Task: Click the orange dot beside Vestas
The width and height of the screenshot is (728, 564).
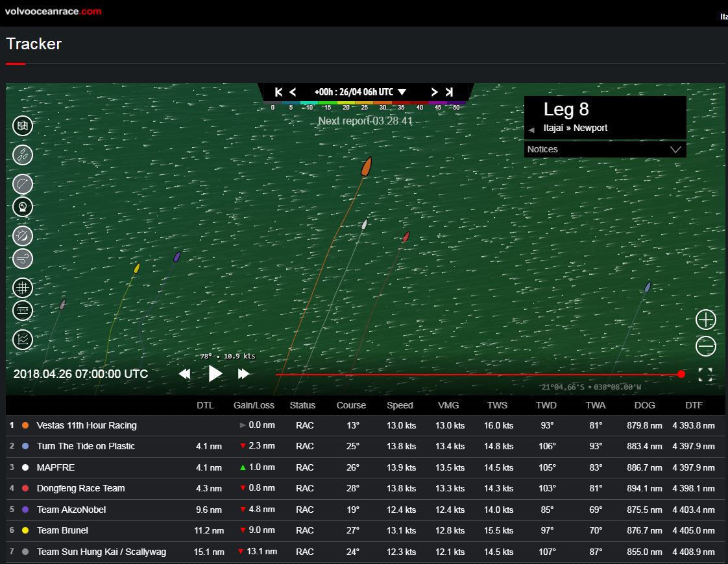Action: [x=25, y=425]
